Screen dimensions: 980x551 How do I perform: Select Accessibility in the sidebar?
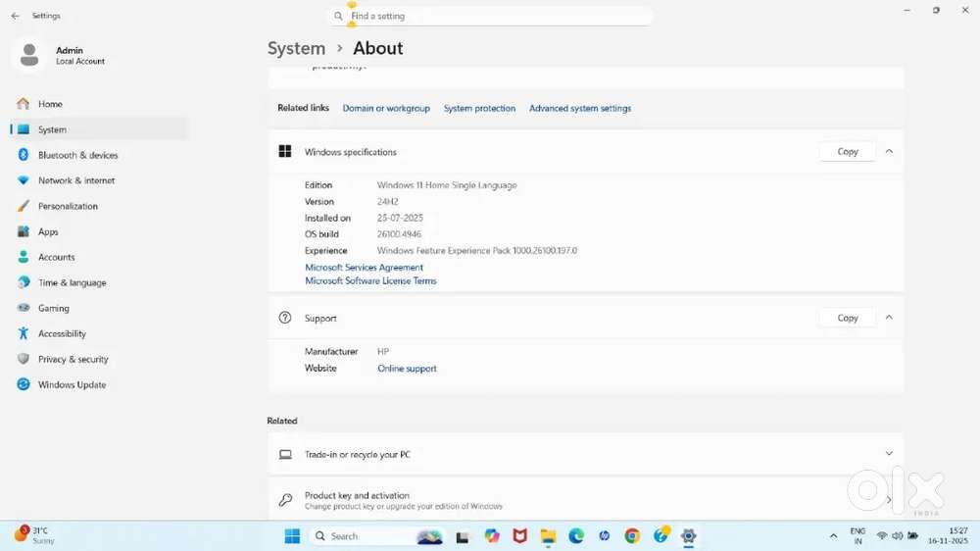[x=62, y=333]
